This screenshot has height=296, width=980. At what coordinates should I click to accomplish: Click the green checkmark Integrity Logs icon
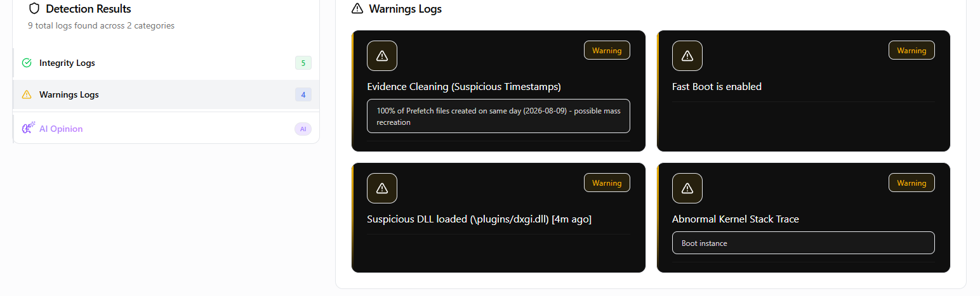[x=27, y=63]
